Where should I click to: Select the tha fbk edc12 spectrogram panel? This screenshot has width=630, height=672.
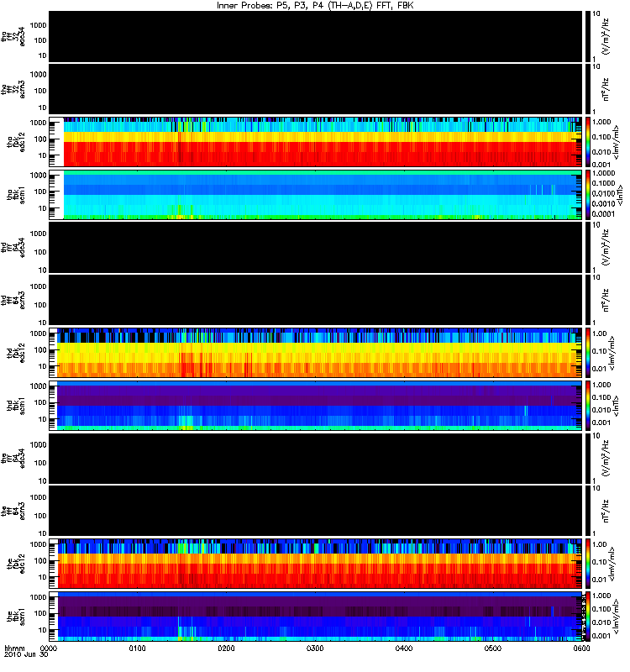tap(316, 142)
